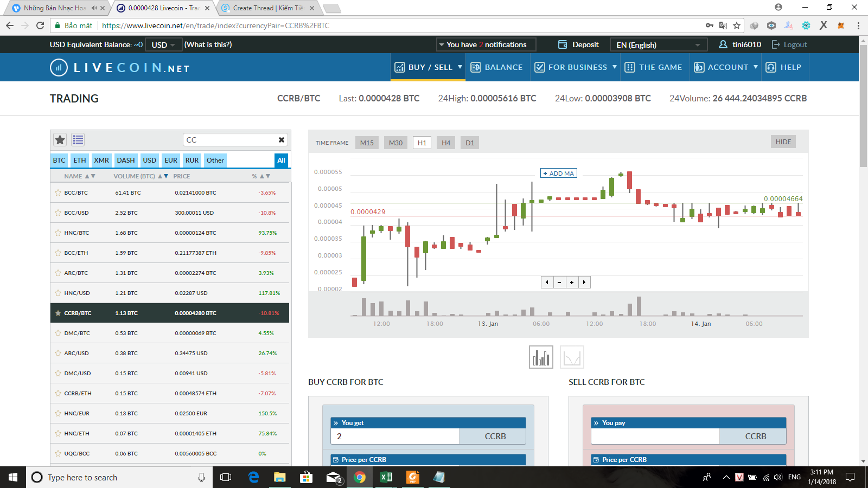Open Microsoft Edge from the taskbar
The width and height of the screenshot is (868, 488).
pyautogui.click(x=253, y=477)
